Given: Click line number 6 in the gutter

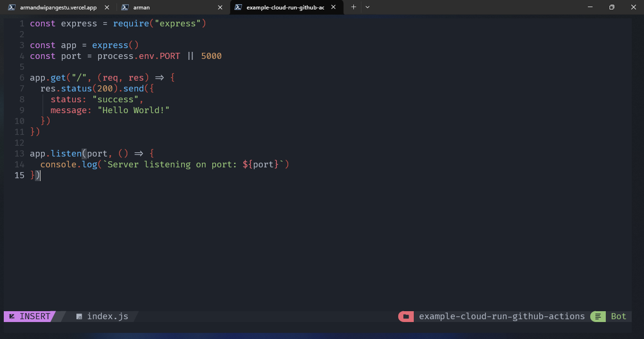Looking at the screenshot, I should pyautogui.click(x=22, y=77).
